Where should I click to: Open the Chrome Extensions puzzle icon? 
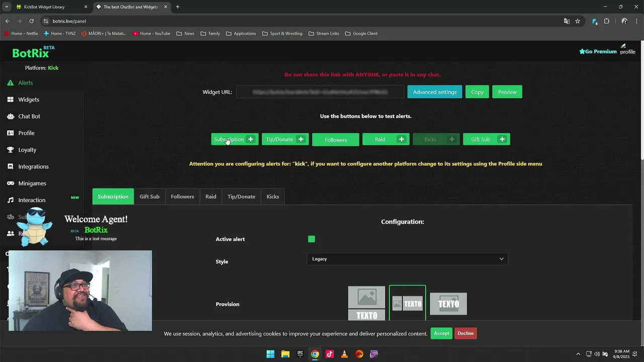(x=607, y=21)
